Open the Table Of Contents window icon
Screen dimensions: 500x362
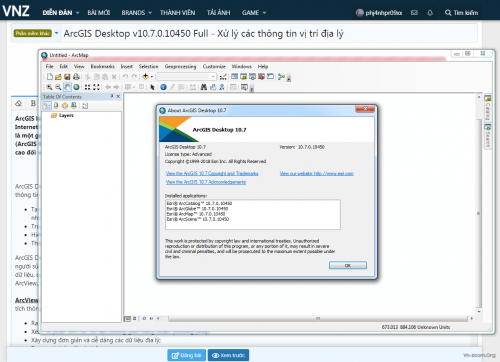pos(235,77)
